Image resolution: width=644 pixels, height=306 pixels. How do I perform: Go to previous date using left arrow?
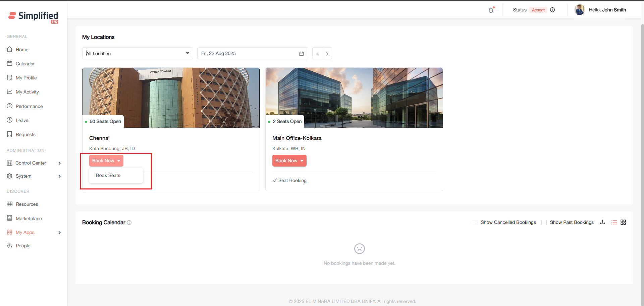coord(317,54)
